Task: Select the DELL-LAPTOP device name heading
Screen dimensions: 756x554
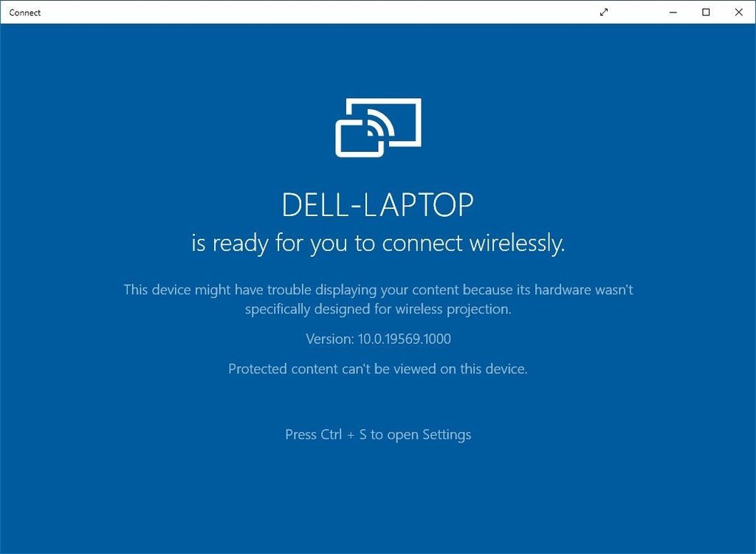Action: click(377, 205)
